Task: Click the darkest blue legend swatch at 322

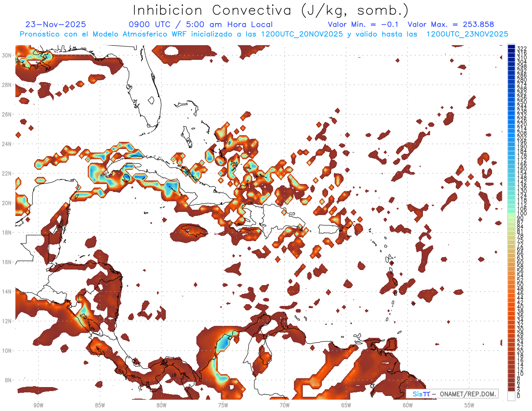Action: pos(512,47)
